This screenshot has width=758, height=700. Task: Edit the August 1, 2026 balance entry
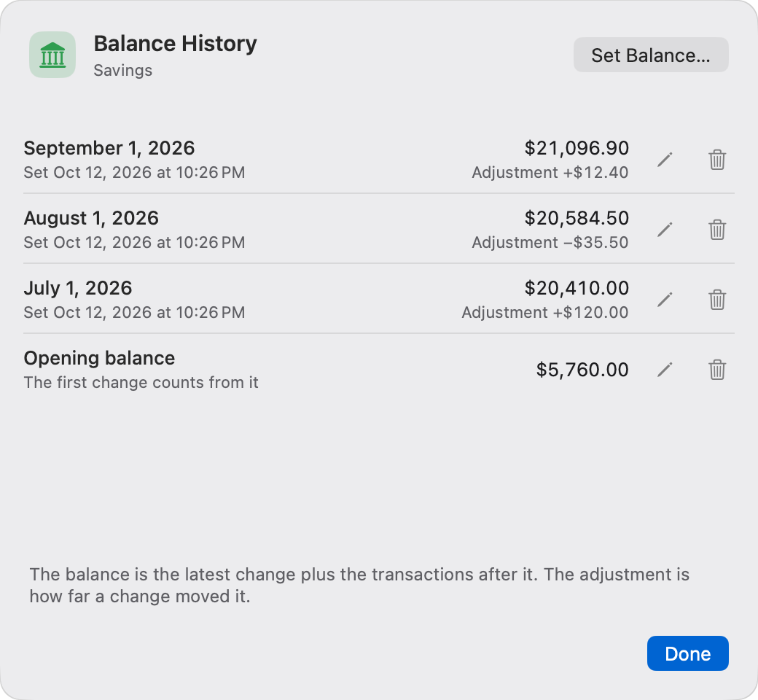point(665,230)
